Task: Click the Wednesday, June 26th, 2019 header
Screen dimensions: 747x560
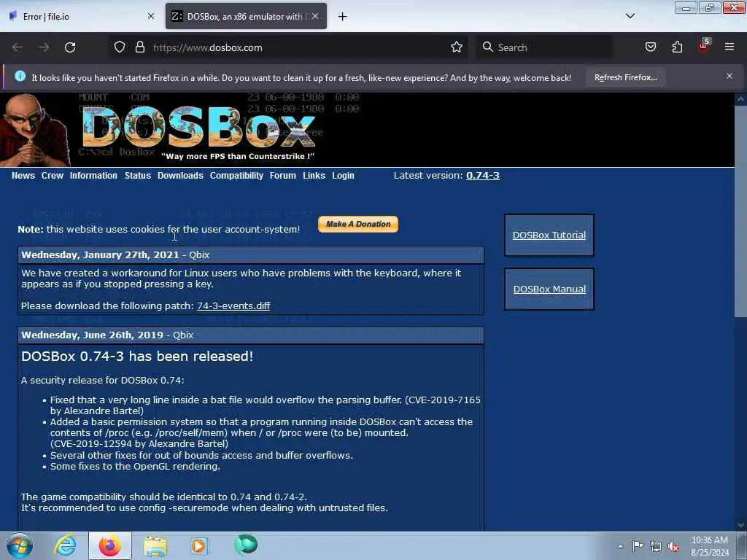Action: pyautogui.click(x=251, y=335)
